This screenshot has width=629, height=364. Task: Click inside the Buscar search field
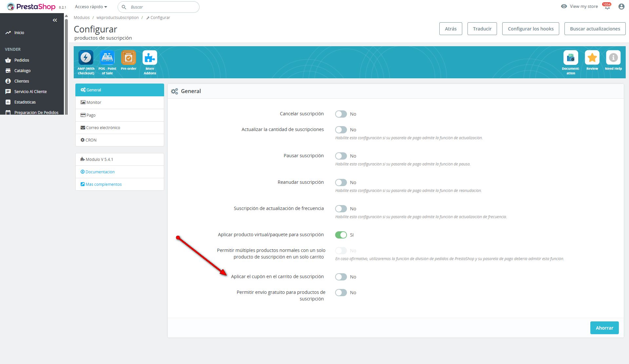click(162, 7)
